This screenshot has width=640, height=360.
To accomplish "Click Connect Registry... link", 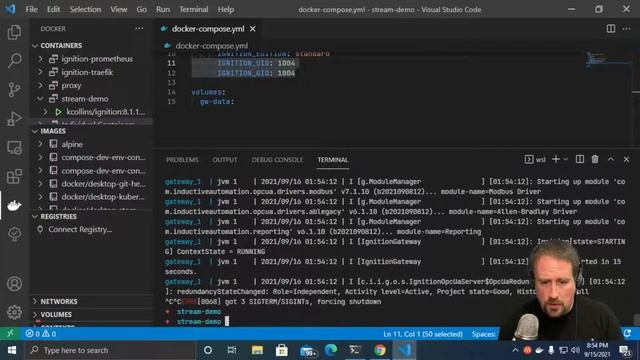I will click(80, 229).
